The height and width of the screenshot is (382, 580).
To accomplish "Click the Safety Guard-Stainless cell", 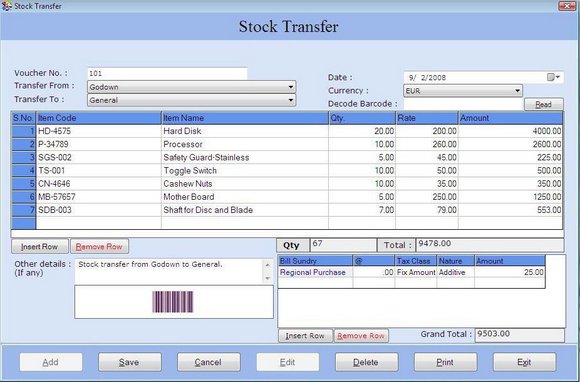I will (245, 157).
